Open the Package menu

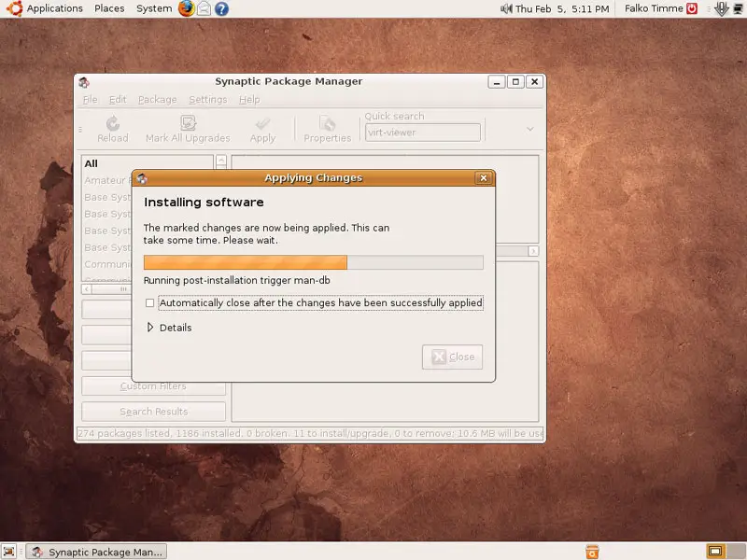[x=157, y=100]
